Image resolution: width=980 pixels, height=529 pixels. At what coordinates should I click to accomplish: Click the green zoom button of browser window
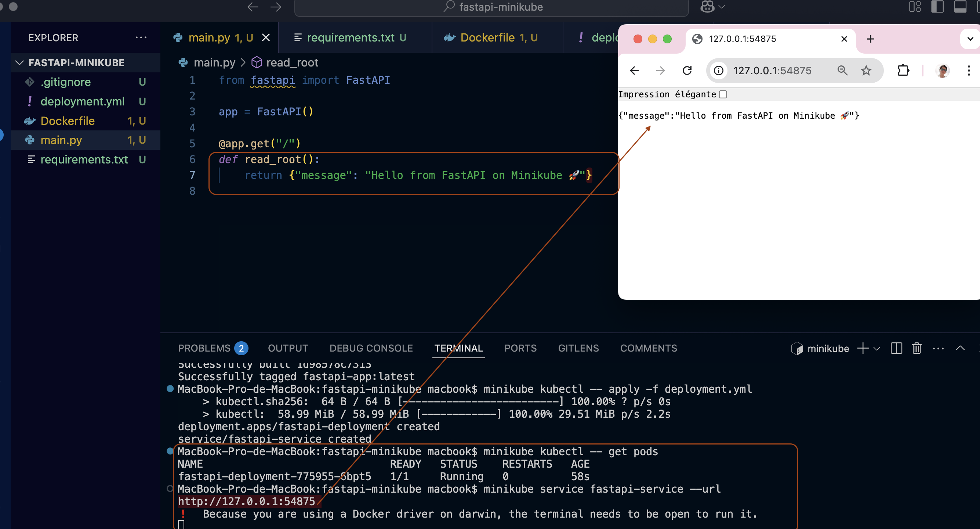coord(667,39)
